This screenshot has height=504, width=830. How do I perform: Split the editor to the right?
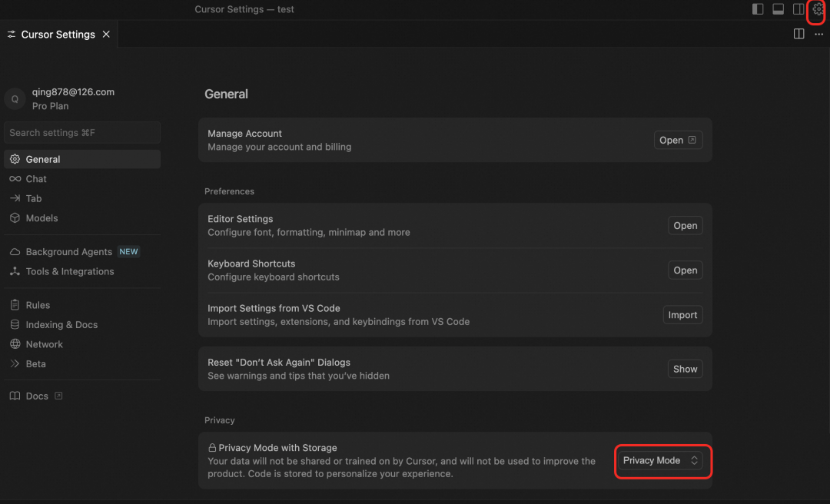click(x=798, y=34)
